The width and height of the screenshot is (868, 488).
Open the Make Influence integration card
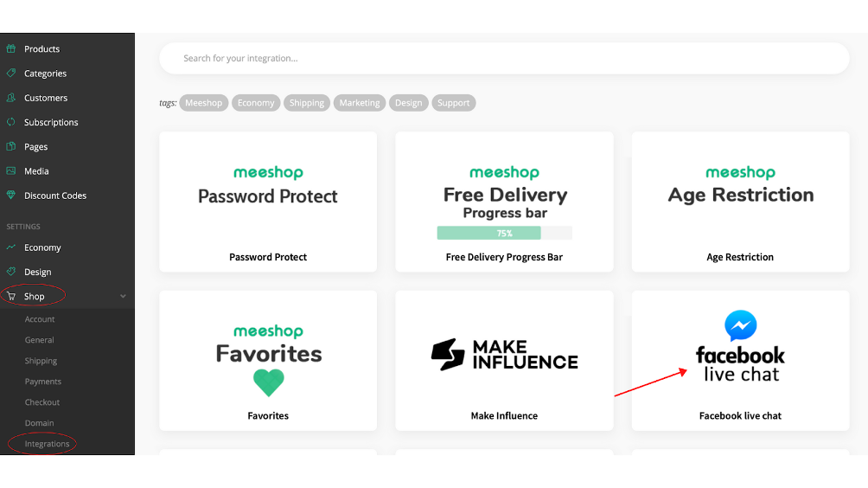[504, 361]
